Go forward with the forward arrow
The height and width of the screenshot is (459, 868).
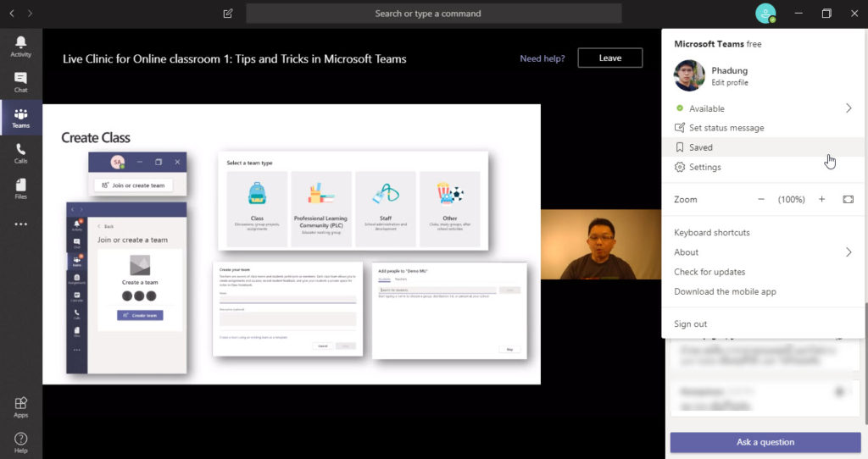(30, 14)
